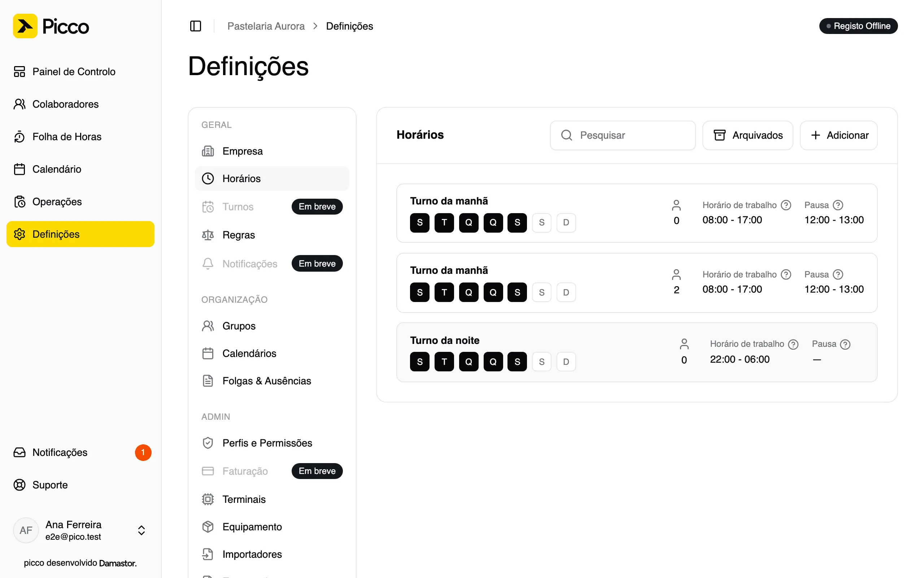Click Pausa help icon in Turno da noite
Image resolution: width=924 pixels, height=578 pixels.
845,344
